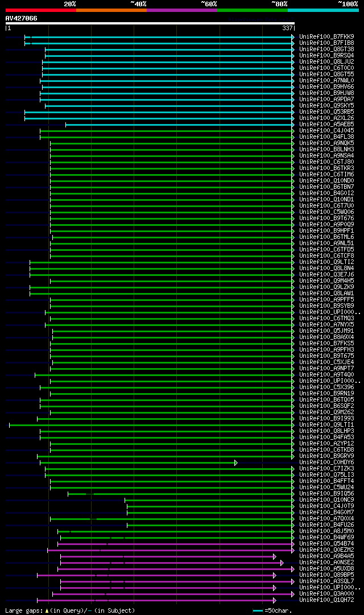This screenshot has height=615, width=364.
Task: Select the UniRef100_Q53RB5 label
Action: [x=326, y=112]
